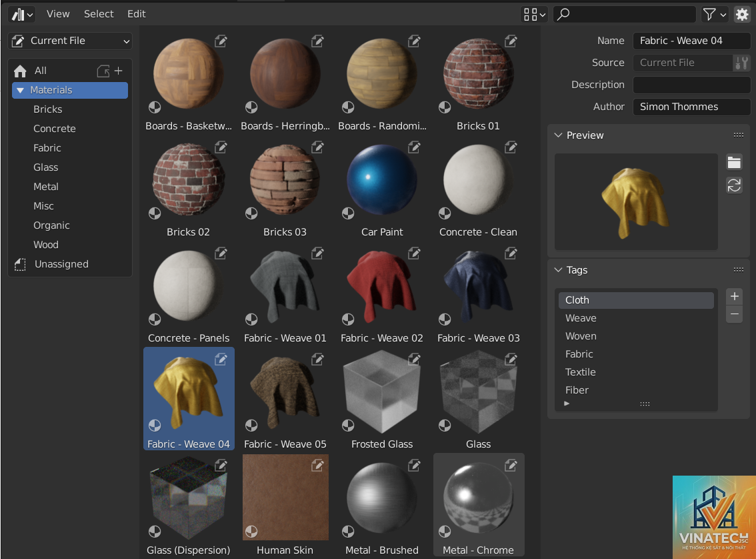Open display mode grid dropdown
This screenshot has height=559, width=756.
535,15
